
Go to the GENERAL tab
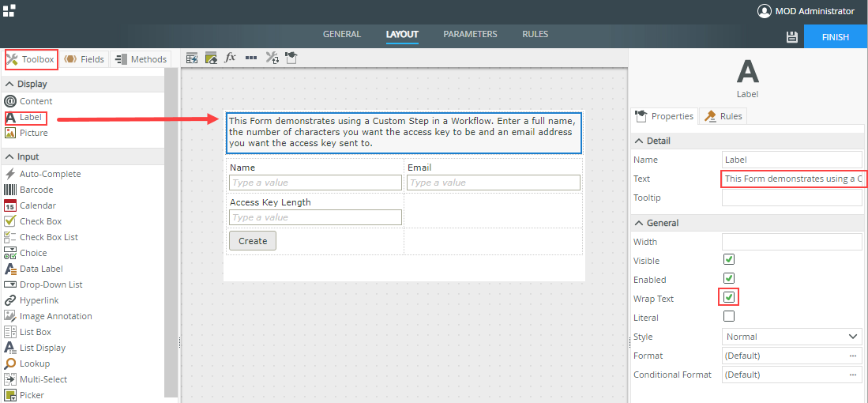click(x=341, y=34)
